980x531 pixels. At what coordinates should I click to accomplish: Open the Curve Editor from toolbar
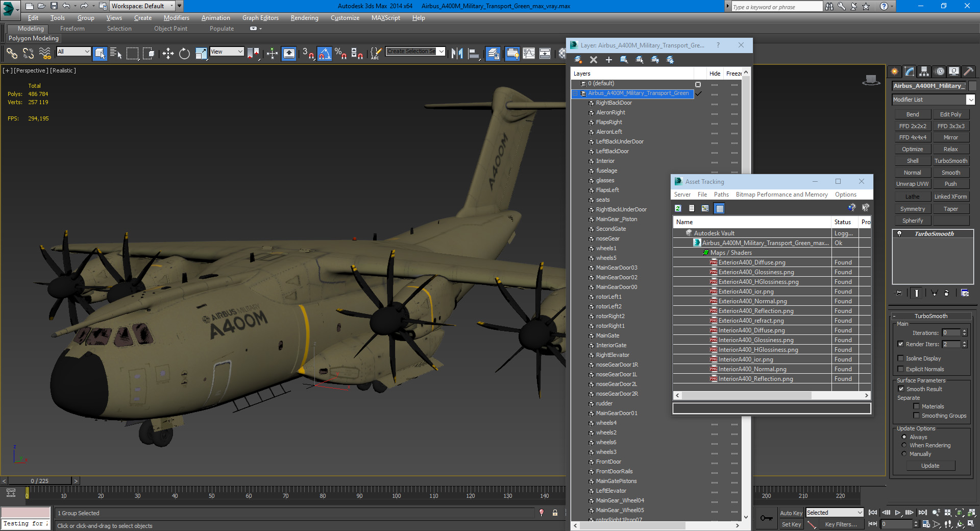pyautogui.click(x=529, y=53)
